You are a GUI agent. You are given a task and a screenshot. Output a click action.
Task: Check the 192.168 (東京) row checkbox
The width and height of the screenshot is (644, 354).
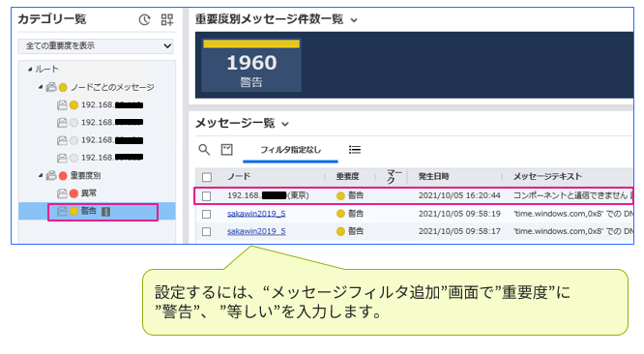click(x=207, y=196)
